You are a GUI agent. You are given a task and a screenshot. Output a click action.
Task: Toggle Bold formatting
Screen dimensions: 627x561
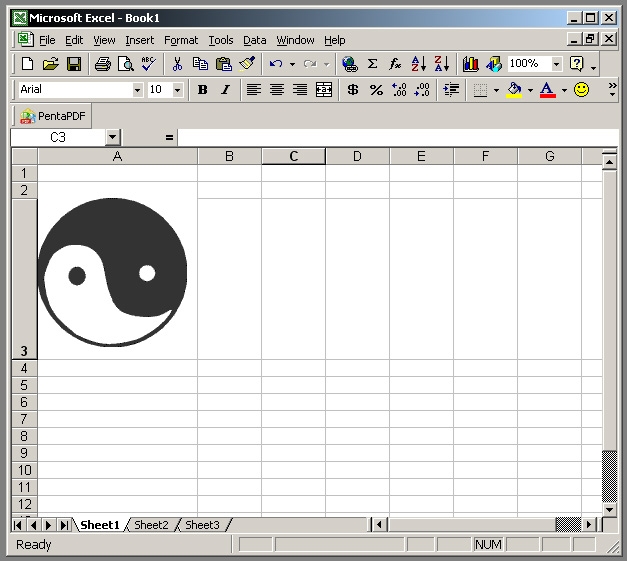(203, 90)
